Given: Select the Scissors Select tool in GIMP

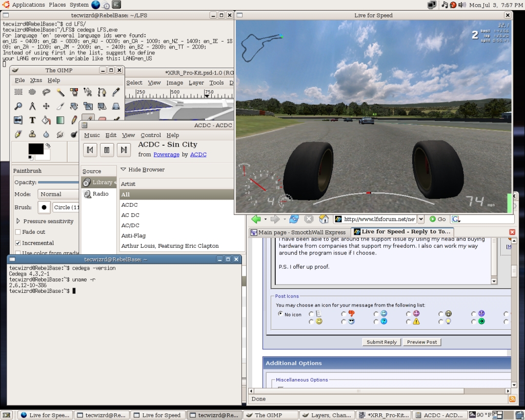Looking at the screenshot, I should (88, 92).
